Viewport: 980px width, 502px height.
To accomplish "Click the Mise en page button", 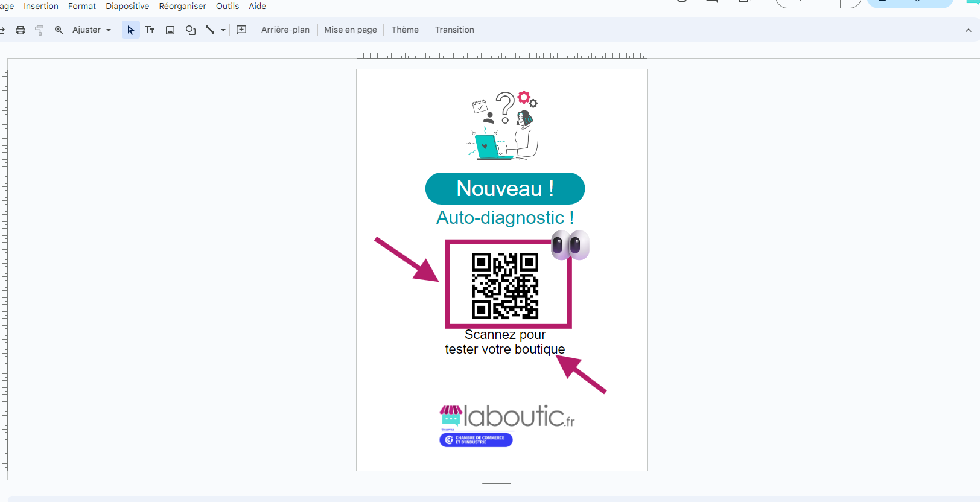I will click(x=351, y=30).
